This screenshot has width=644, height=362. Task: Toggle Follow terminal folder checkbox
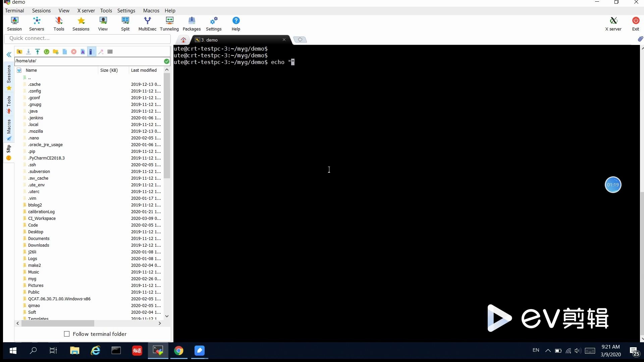click(67, 334)
